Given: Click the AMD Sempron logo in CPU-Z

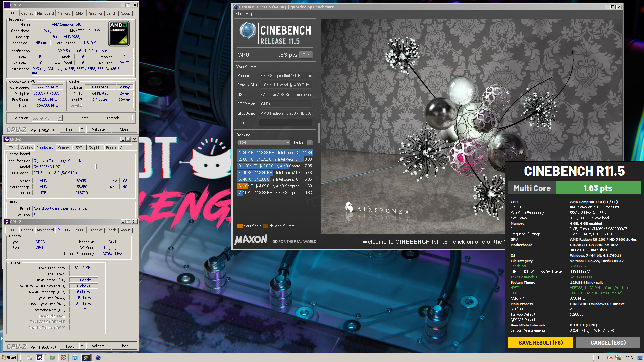Looking at the screenshot, I should (119, 34).
